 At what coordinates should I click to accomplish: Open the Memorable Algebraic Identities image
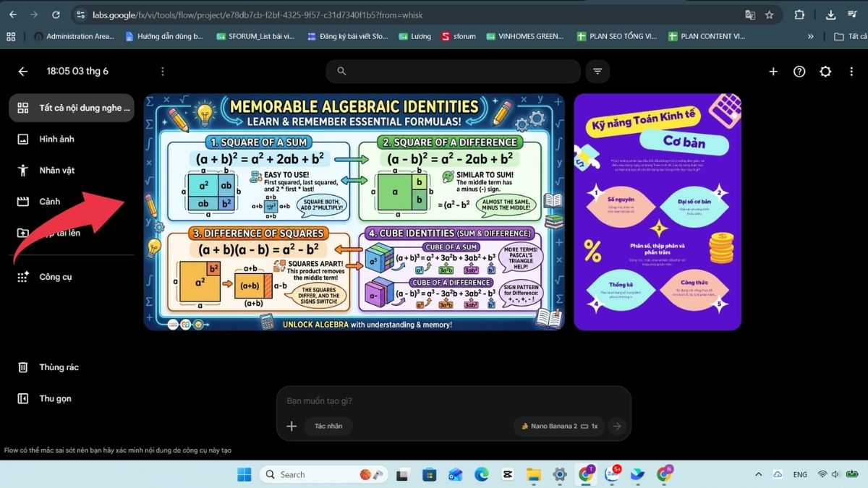tap(354, 212)
